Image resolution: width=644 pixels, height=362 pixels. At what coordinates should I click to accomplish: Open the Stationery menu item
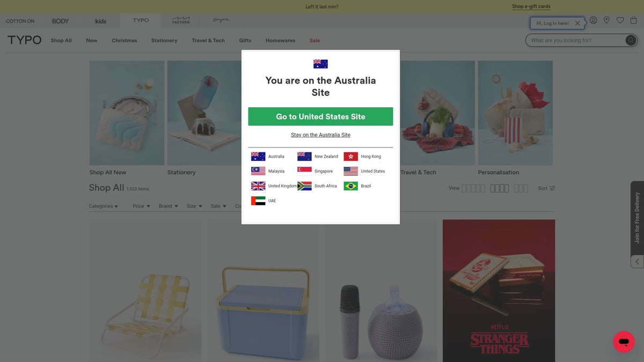coord(164,40)
